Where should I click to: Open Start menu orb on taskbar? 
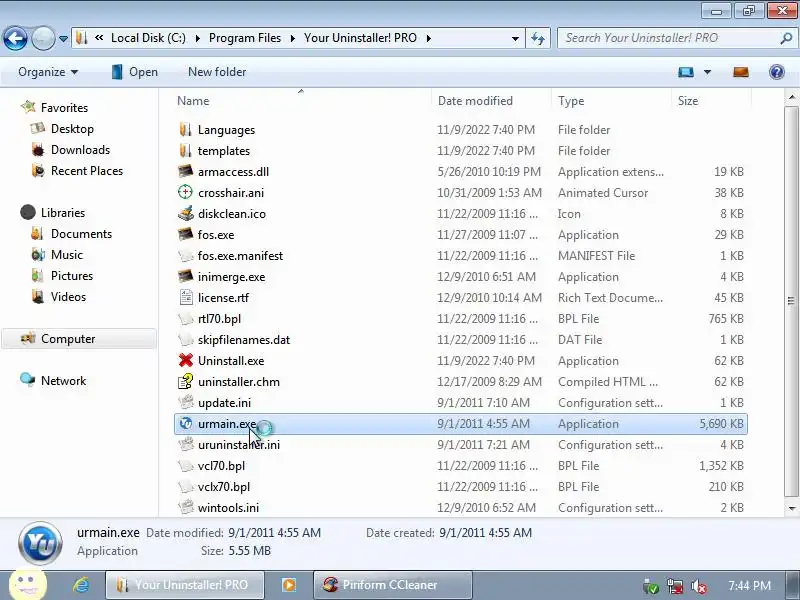point(28,585)
